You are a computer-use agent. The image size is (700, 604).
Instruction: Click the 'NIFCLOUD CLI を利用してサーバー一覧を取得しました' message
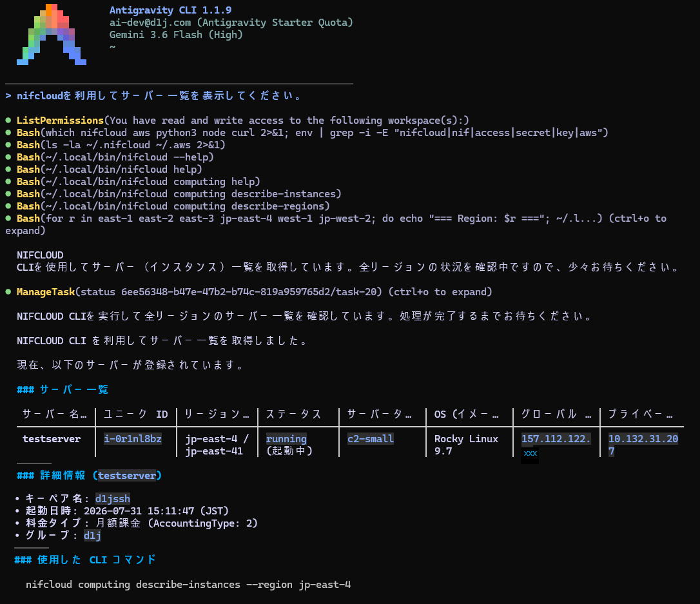click(162, 340)
